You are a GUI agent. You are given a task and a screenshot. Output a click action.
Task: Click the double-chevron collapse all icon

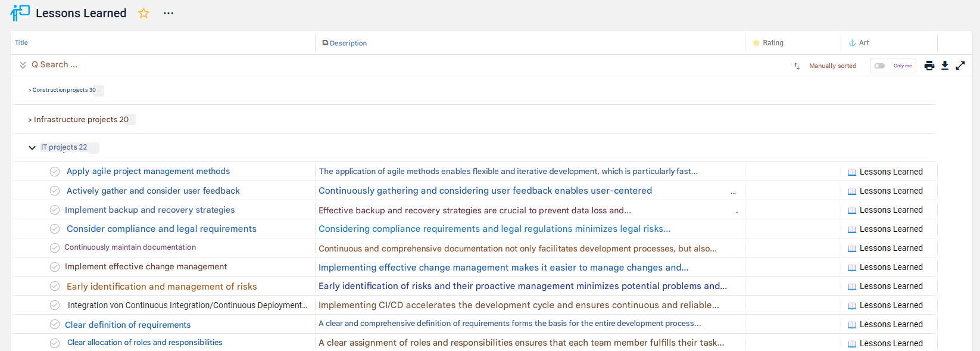23,65
